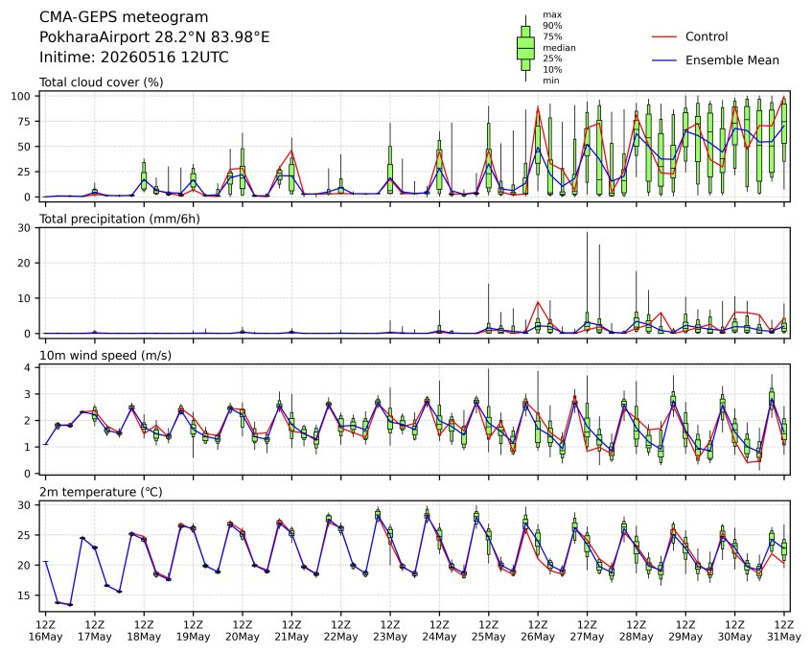Click the median label in the legend
Screen dimensions: 812x653
point(559,48)
